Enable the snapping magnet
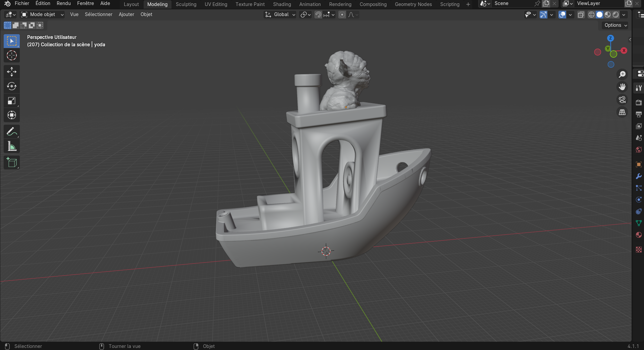Image resolution: width=644 pixels, height=350 pixels. (x=317, y=14)
